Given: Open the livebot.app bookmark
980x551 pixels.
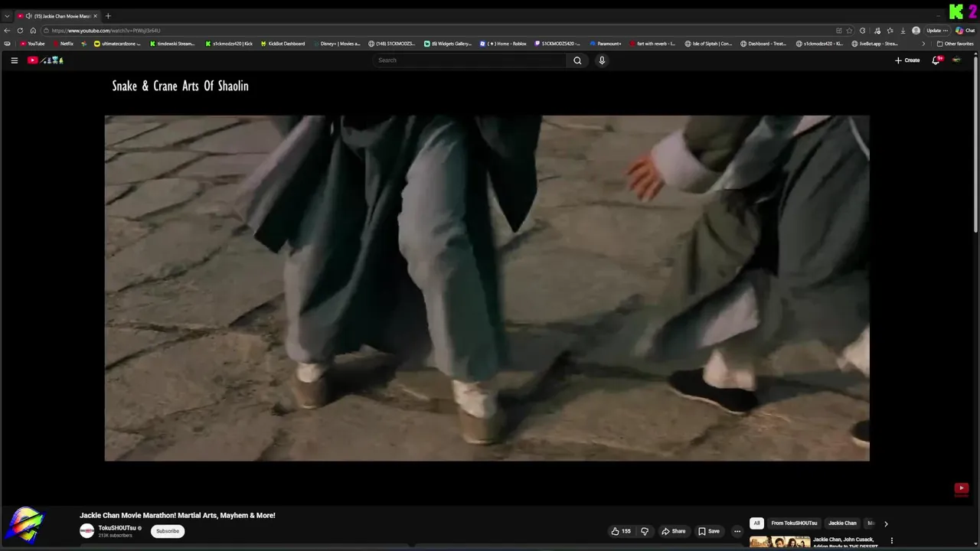Looking at the screenshot, I should tap(874, 44).
